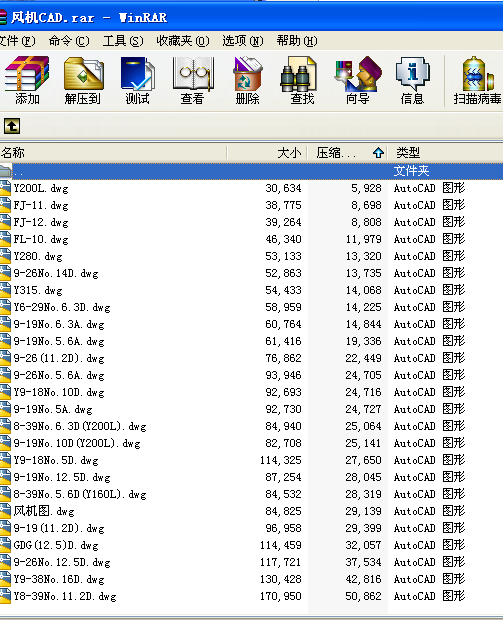Click the 解压到 (Extract to) icon
Image resolution: width=503 pixels, height=620 pixels.
pyautogui.click(x=83, y=80)
